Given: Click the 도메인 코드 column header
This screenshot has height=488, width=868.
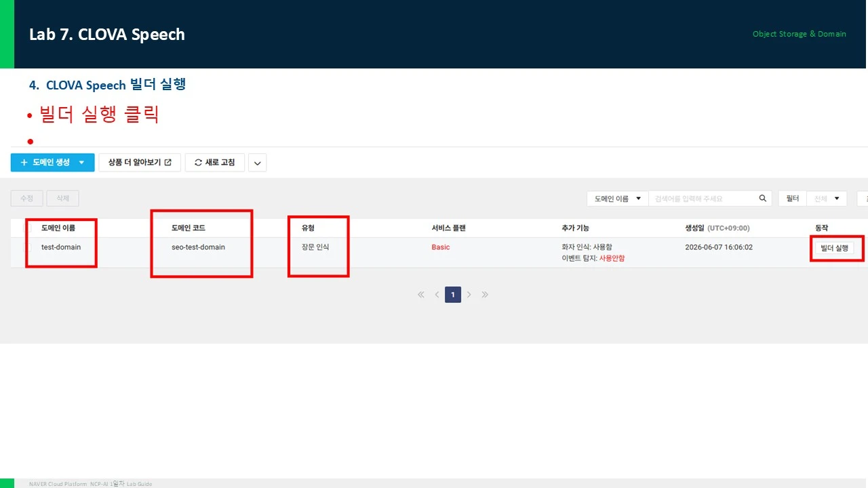Looking at the screenshot, I should coord(189,228).
